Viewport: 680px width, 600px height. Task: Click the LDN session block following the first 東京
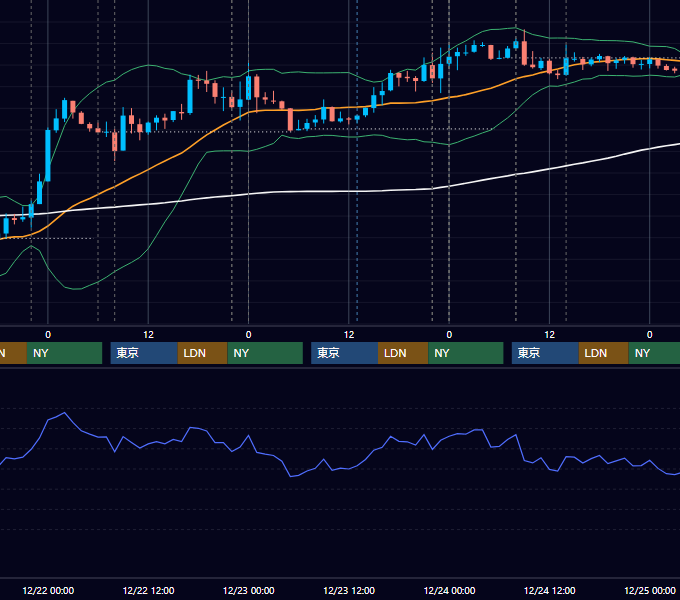point(203,353)
